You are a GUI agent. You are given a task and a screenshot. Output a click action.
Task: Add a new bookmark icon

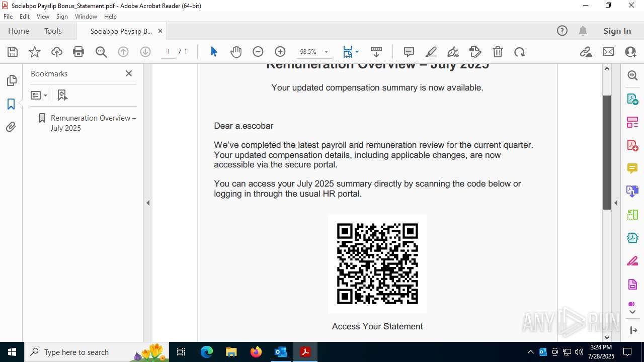(x=62, y=95)
